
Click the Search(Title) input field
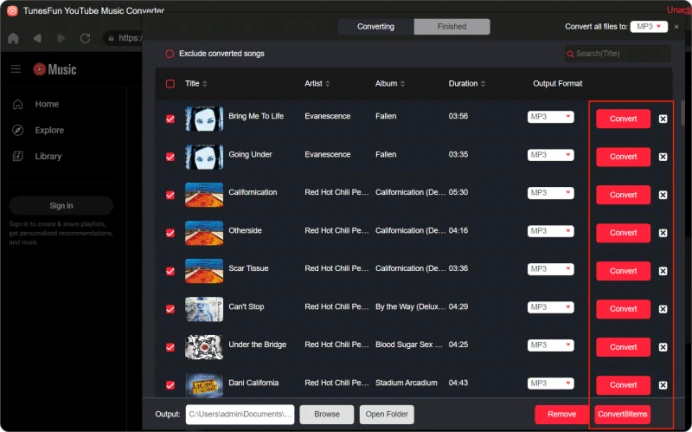(618, 54)
